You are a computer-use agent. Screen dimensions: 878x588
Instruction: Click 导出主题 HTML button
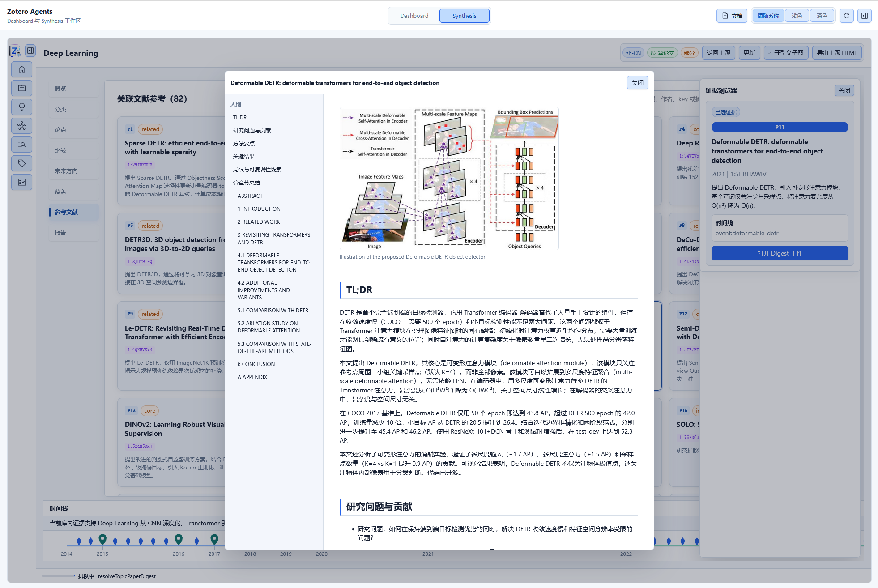[x=837, y=53]
